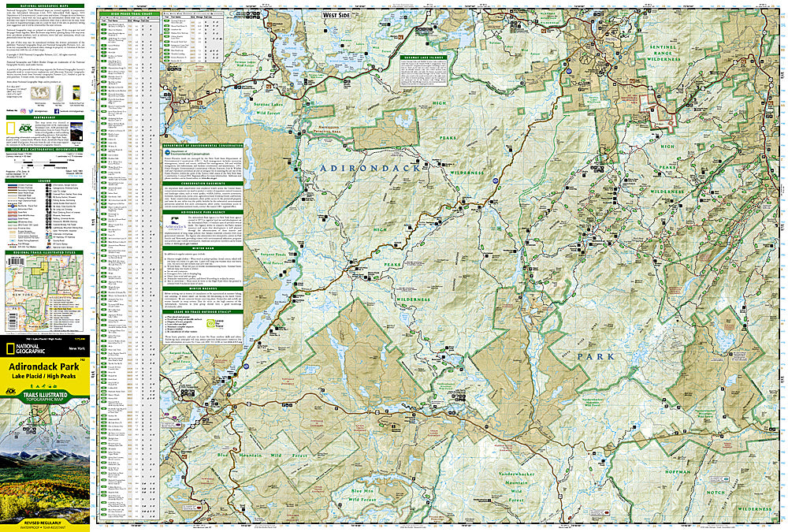Image resolution: width=788 pixels, height=532 pixels.
Task: Click the yellow National Geographic frame in Partnership
Action: pyautogui.click(x=9, y=128)
